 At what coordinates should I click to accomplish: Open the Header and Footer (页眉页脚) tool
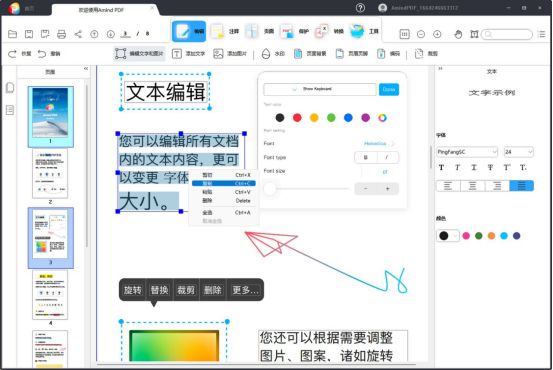point(352,54)
